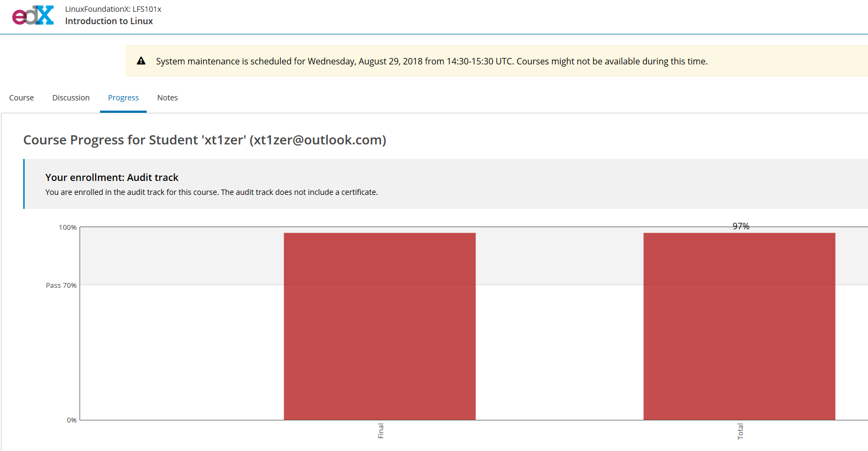Viewport: 868px width, 451px height.
Task: Click the audit track certificate description text
Action: tap(211, 192)
